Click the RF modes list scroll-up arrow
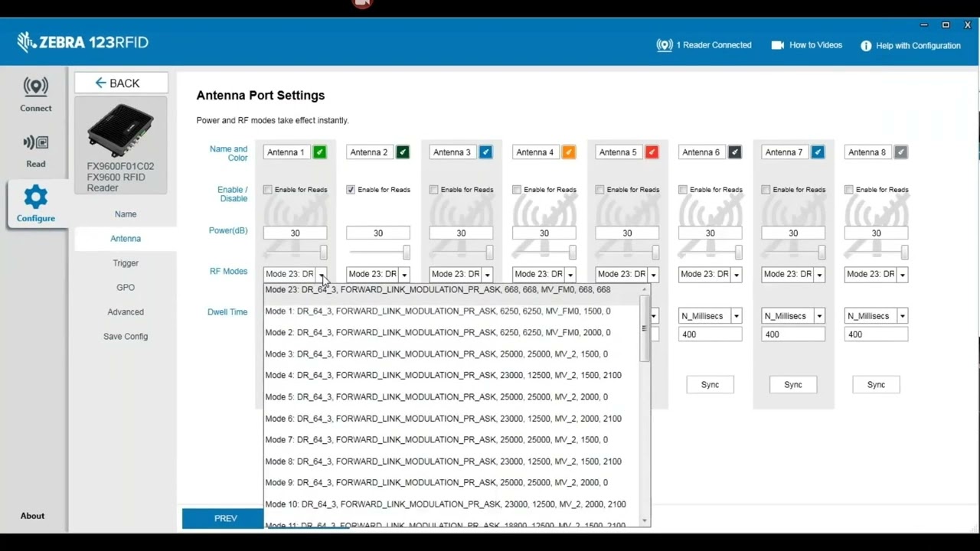The height and width of the screenshot is (551, 980). click(x=645, y=289)
